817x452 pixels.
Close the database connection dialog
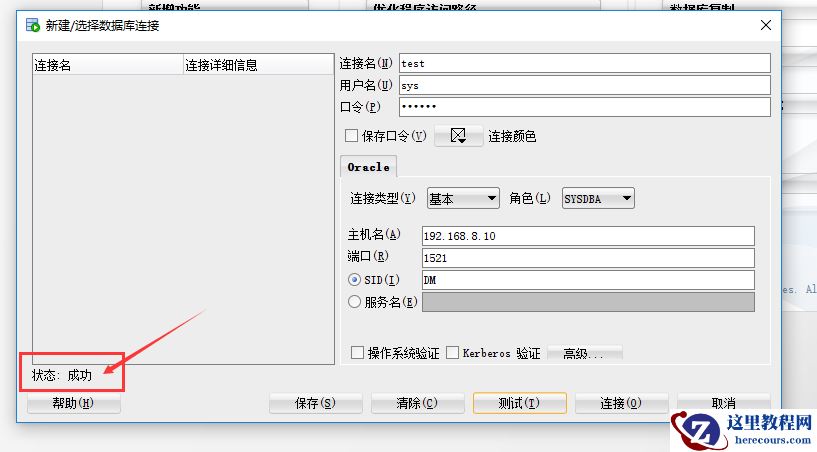coord(765,25)
